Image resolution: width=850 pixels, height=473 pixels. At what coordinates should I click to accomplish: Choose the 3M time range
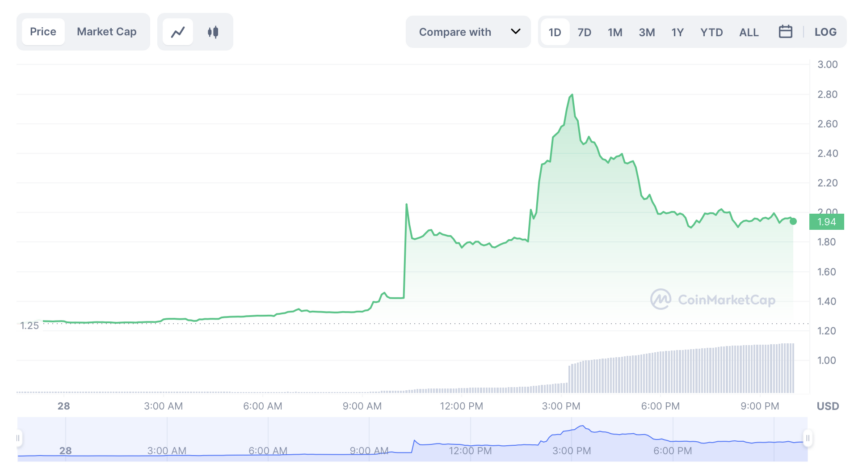646,33
